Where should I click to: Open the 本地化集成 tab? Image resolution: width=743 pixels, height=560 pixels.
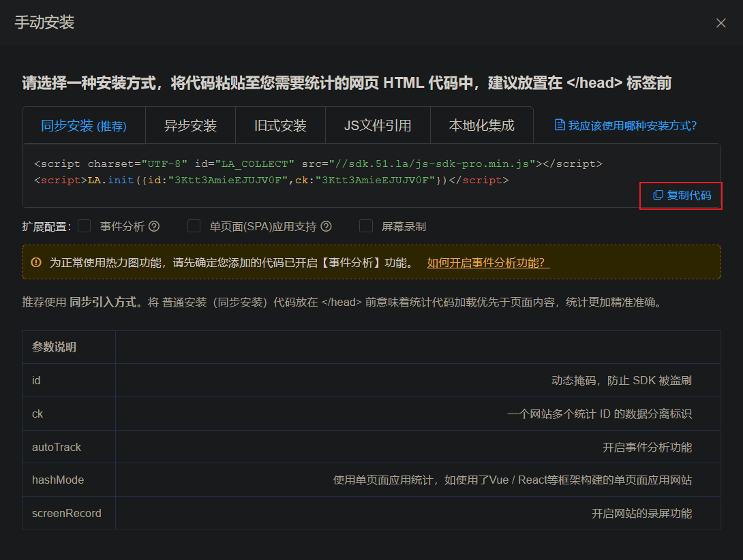point(481,125)
